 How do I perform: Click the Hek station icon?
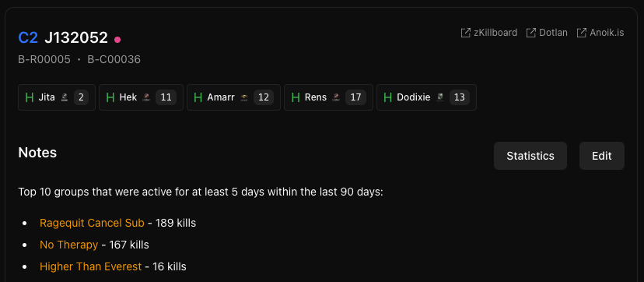tap(145, 97)
